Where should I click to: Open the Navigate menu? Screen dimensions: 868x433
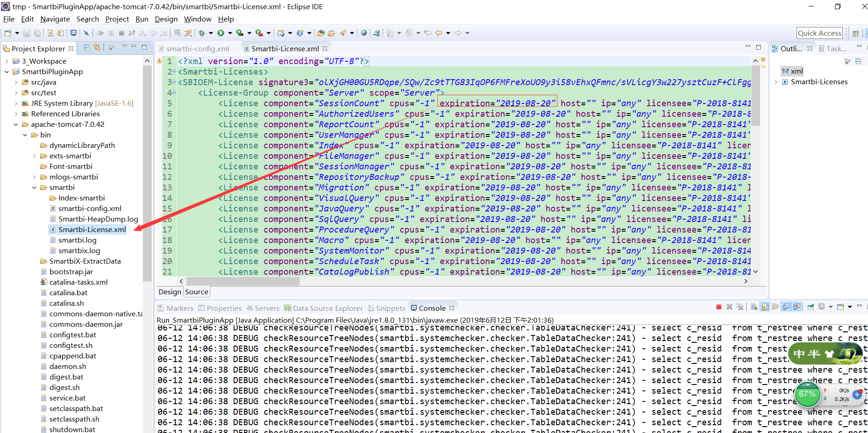[x=55, y=19]
